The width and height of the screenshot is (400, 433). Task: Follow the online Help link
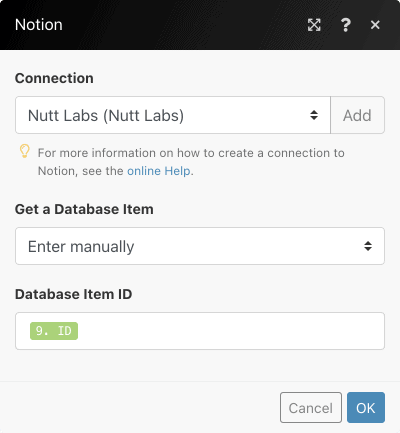[159, 171]
